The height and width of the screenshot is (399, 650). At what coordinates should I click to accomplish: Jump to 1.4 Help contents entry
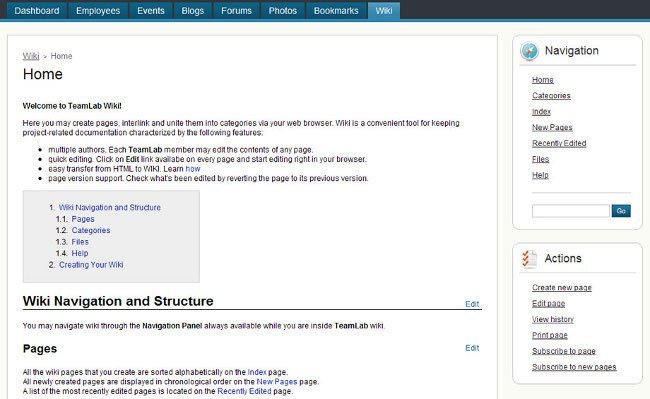coord(80,253)
